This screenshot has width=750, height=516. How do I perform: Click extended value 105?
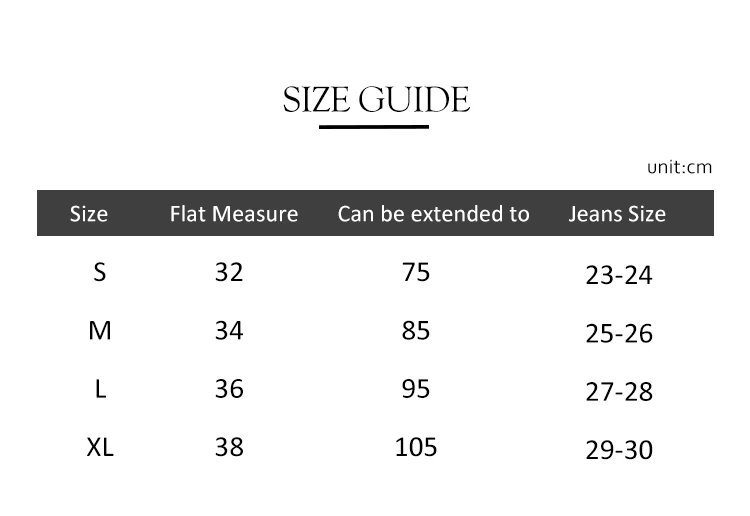(x=416, y=447)
